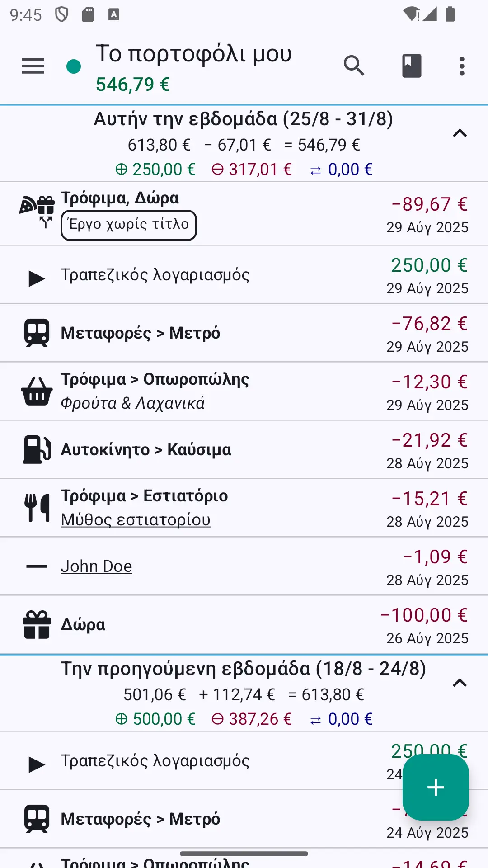
Task: Tap the search magnifier icon
Action: tap(354, 66)
